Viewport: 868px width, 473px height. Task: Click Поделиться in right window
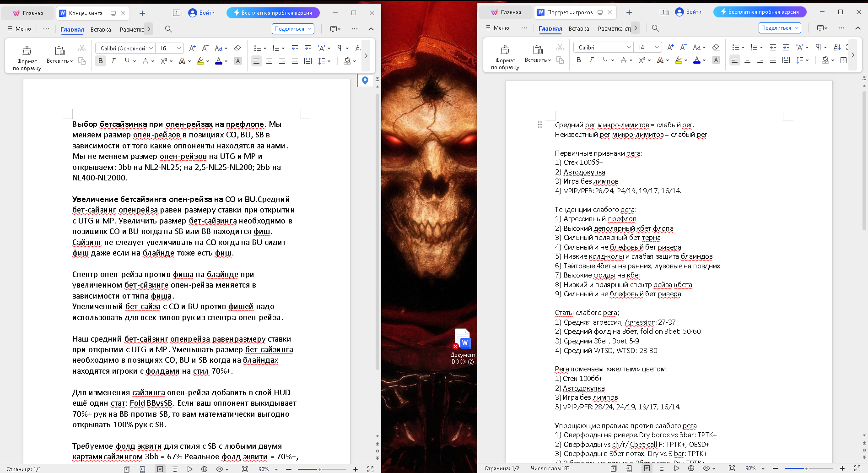click(780, 28)
